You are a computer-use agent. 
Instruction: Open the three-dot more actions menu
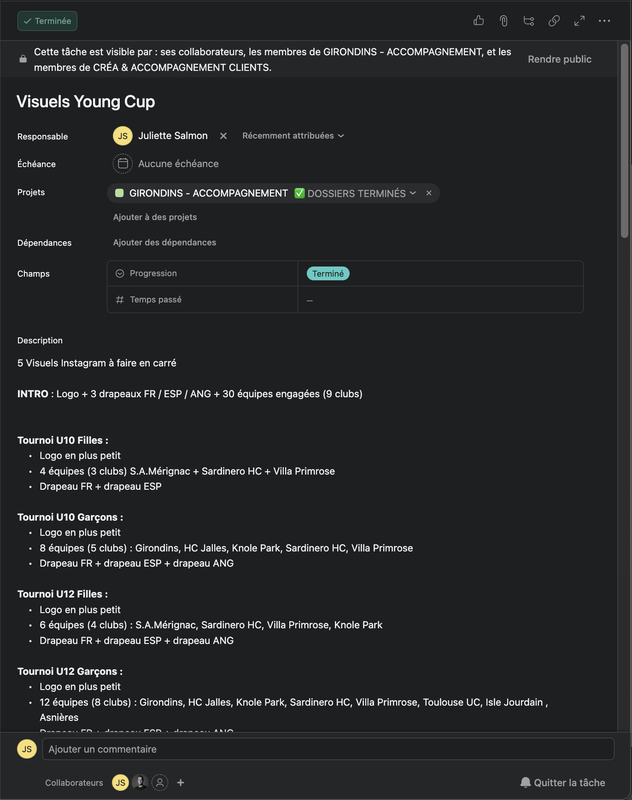pyautogui.click(x=604, y=21)
